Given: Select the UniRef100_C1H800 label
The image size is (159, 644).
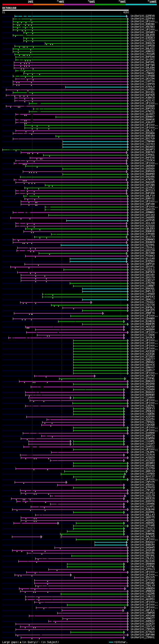Looking at the screenshot, I should click(142, 398).
